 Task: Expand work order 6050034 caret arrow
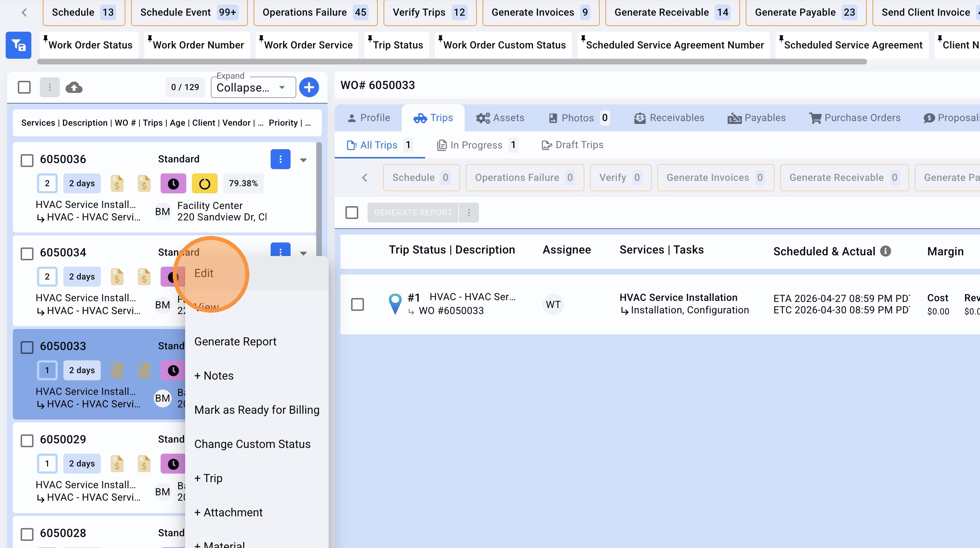coord(303,253)
